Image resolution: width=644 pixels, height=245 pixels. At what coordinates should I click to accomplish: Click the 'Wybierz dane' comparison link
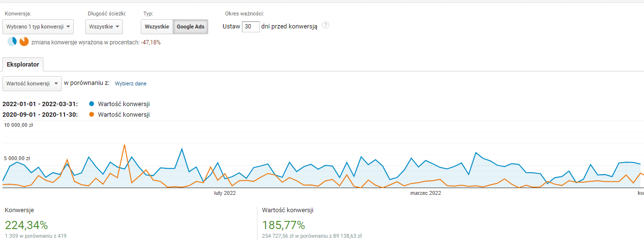(x=131, y=83)
